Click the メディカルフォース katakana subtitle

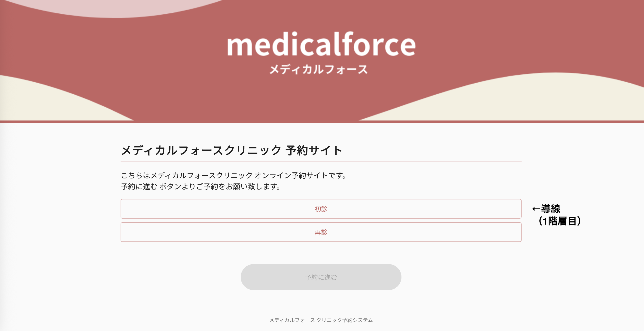tap(321, 70)
